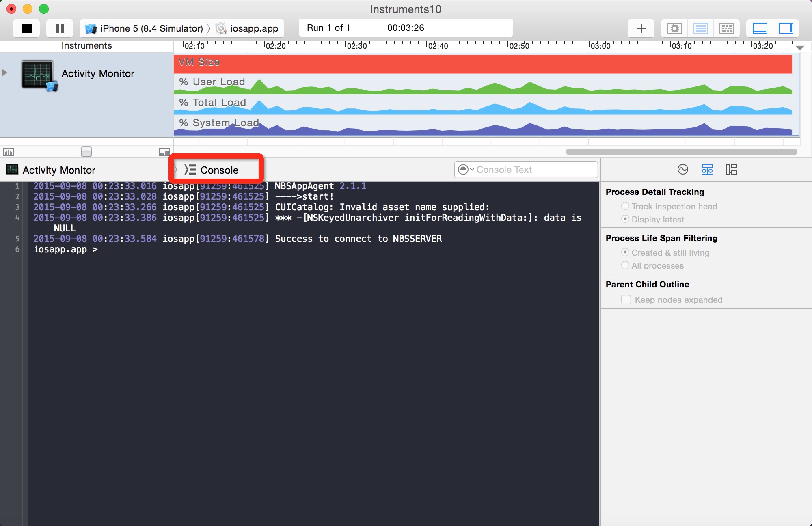
Task: Select Created & still living filter
Action: point(625,252)
